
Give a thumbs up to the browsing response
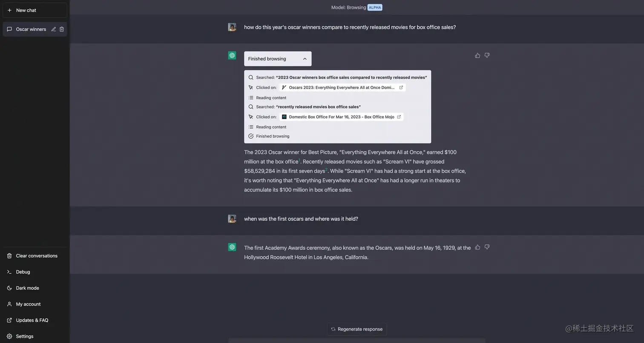(477, 55)
